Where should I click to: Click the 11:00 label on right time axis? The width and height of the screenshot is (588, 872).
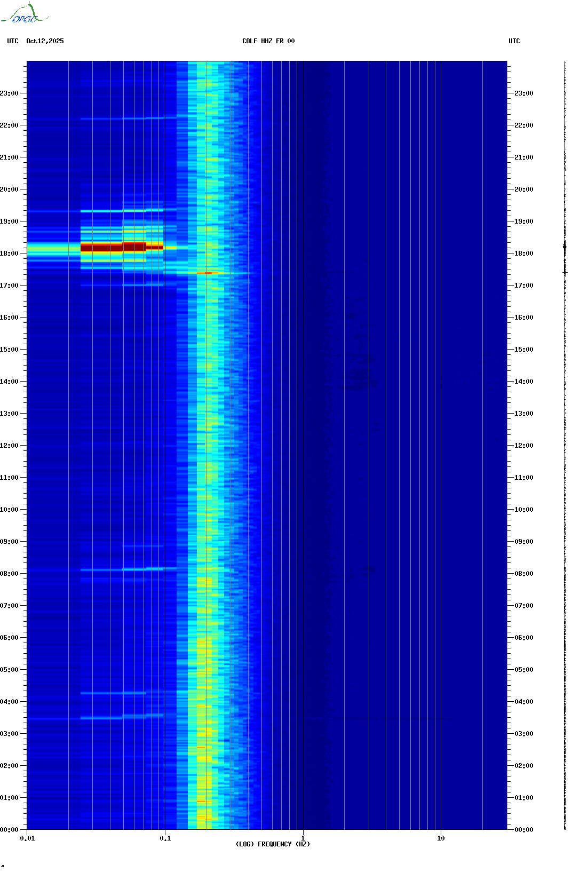524,478
